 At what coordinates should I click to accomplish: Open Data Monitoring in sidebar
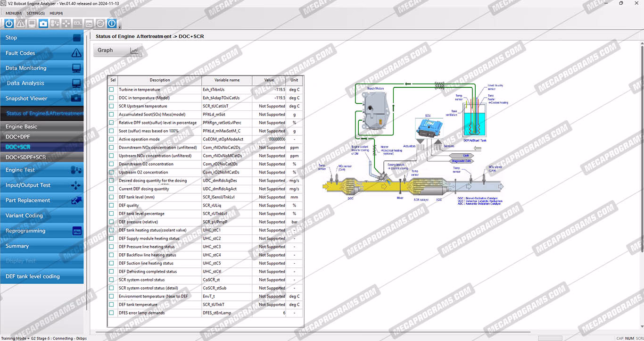(x=41, y=68)
